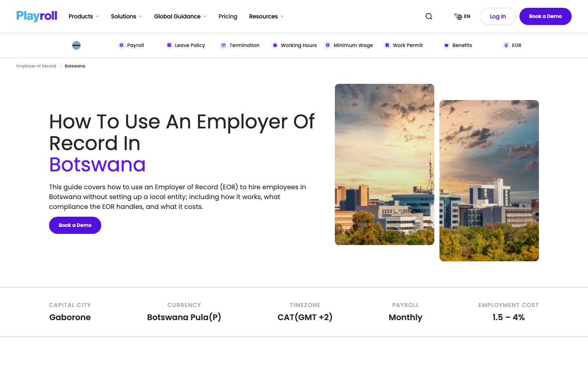Click the Botswana Pula(P) currency value
This screenshot has width=588, height=368.
coord(184,317)
